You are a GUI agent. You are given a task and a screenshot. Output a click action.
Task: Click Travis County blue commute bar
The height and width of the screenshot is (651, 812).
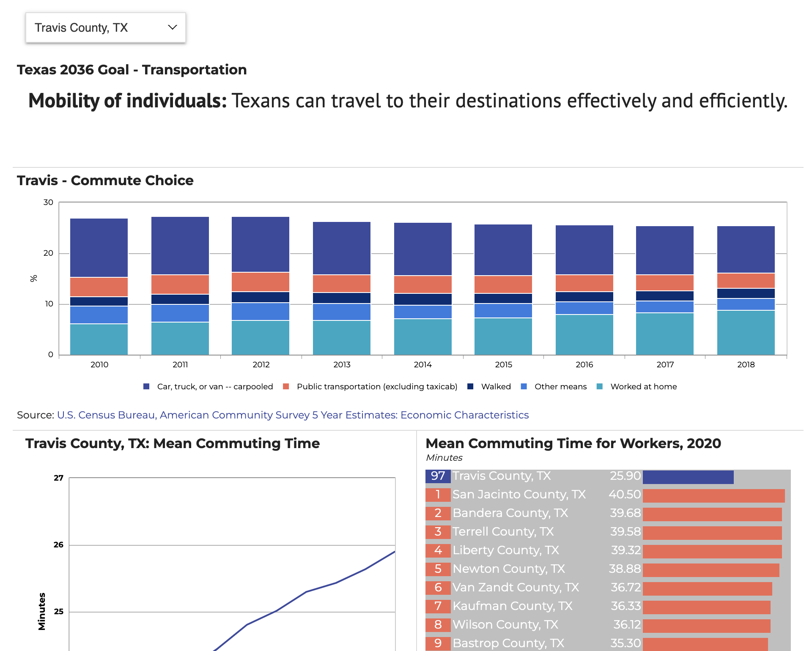[688, 477]
